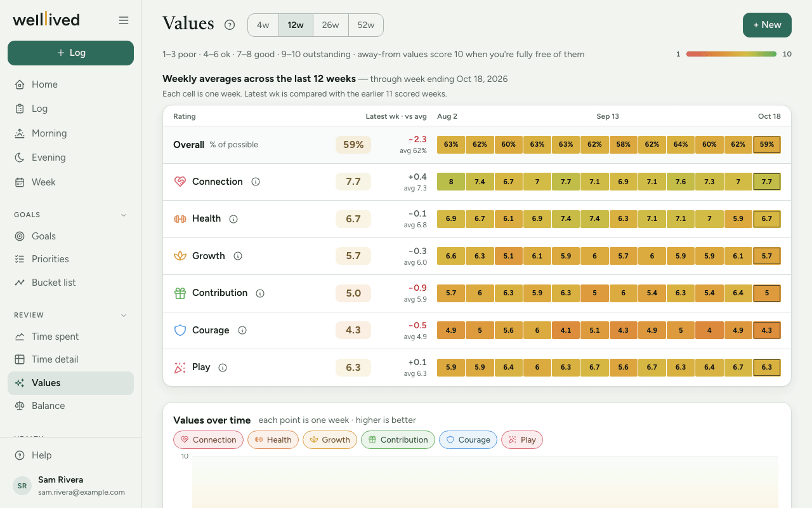Image resolution: width=812 pixels, height=508 pixels.
Task: Switch the range to 4w
Action: click(x=263, y=25)
